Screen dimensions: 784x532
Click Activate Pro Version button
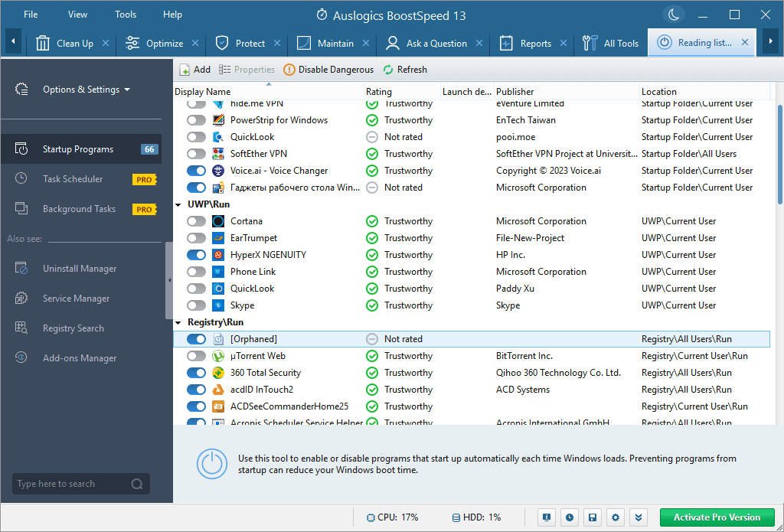[x=717, y=517]
